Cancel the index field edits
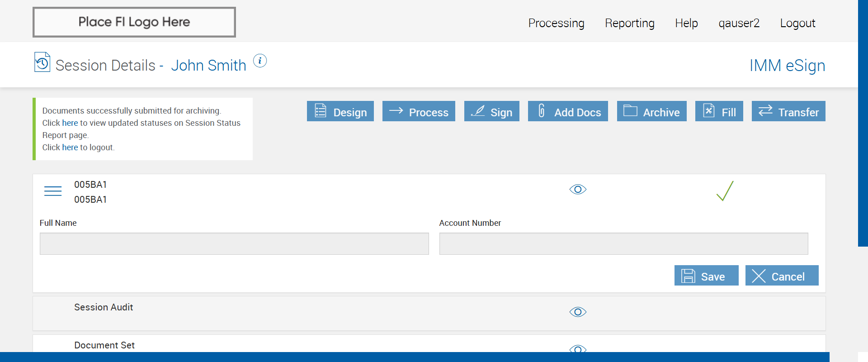 pos(782,276)
